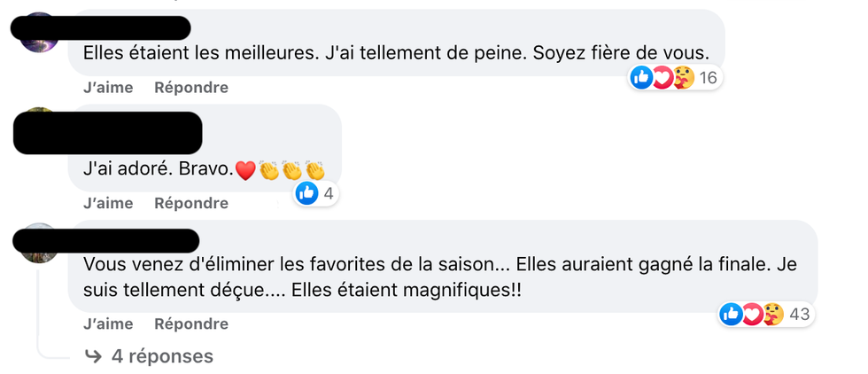
Task: Like the 'Vous venez d'éliminer' comment
Action: [107, 324]
